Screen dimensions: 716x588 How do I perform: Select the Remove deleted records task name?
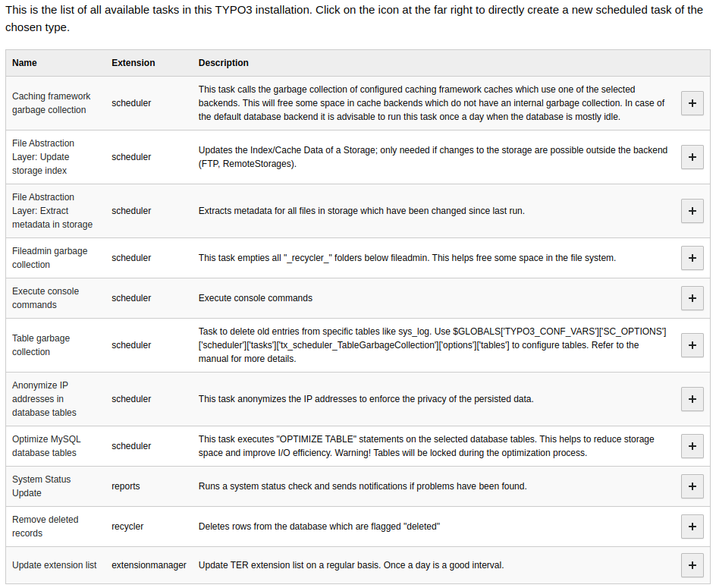coord(46,527)
